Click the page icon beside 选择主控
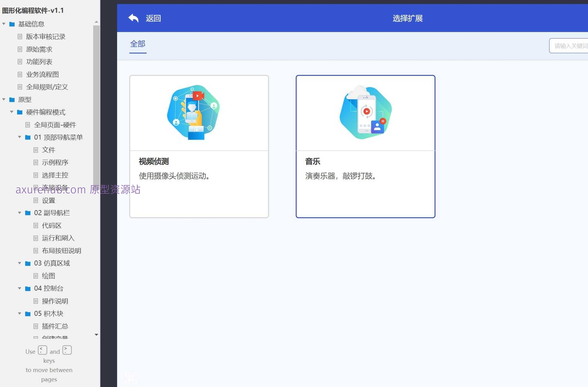The height and width of the screenshot is (387, 588). coord(36,175)
